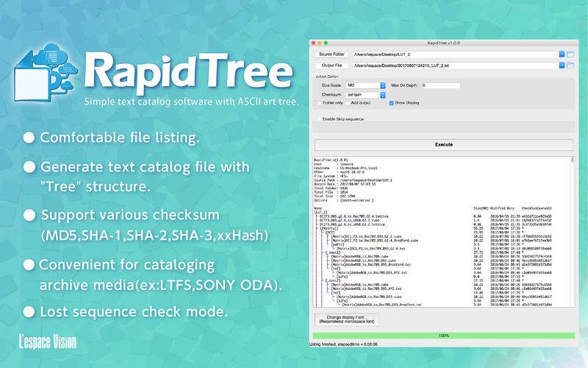
Task: Click the 'CheckSum(xxhash)' column header in log
Action: (537, 208)
